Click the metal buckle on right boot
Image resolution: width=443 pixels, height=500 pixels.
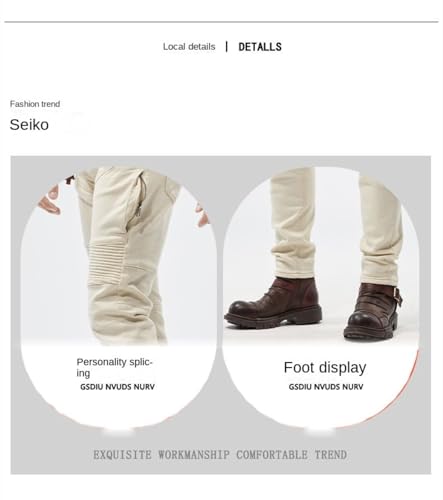397,295
